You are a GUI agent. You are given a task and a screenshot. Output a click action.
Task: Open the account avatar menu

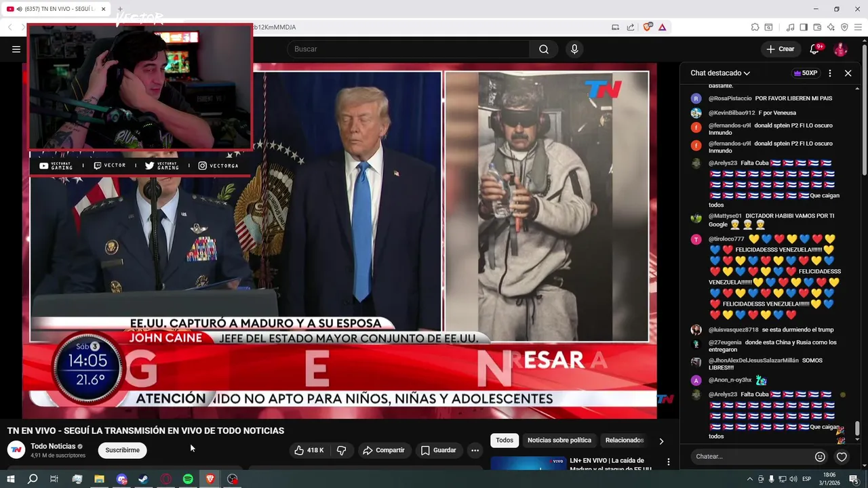(x=840, y=49)
